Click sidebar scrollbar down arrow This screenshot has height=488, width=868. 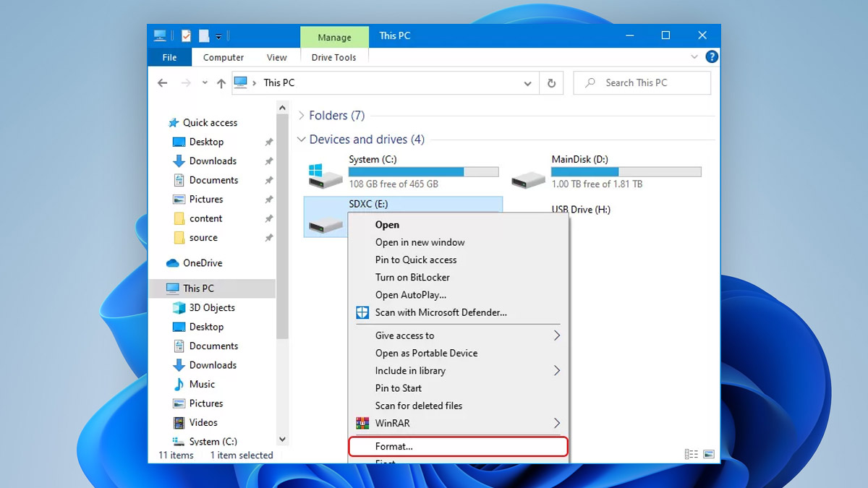pos(282,439)
